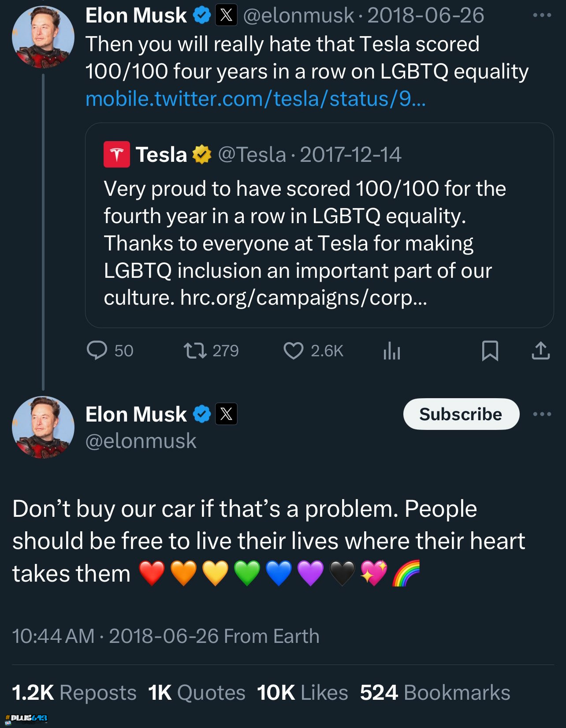Image resolution: width=566 pixels, height=728 pixels.
Task: Open reply icon showing 50 comments
Action: (x=97, y=351)
